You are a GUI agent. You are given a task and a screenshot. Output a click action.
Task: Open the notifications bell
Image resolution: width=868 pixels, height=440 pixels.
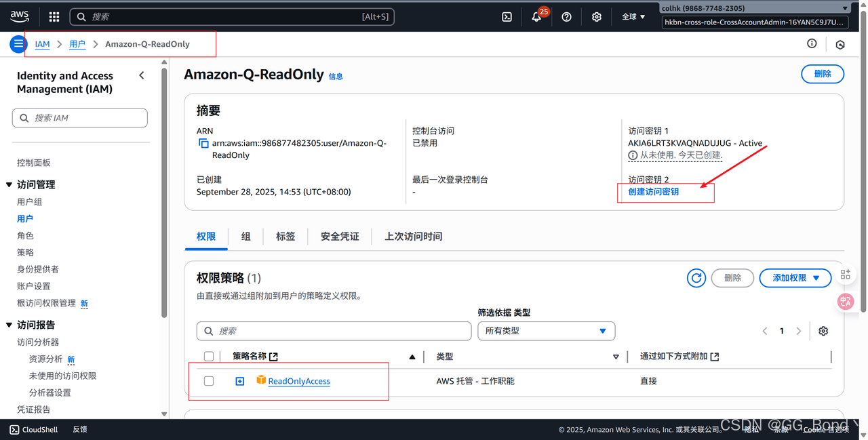[536, 17]
